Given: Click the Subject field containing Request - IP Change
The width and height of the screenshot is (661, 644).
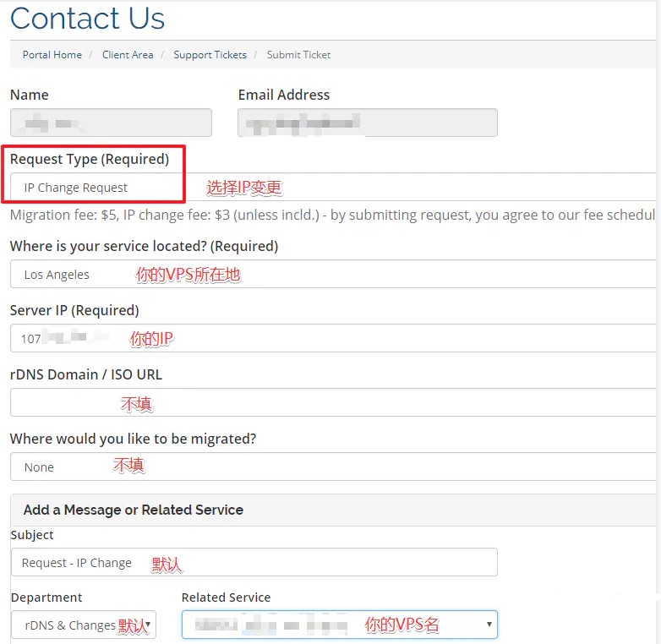Looking at the screenshot, I should point(254,562).
